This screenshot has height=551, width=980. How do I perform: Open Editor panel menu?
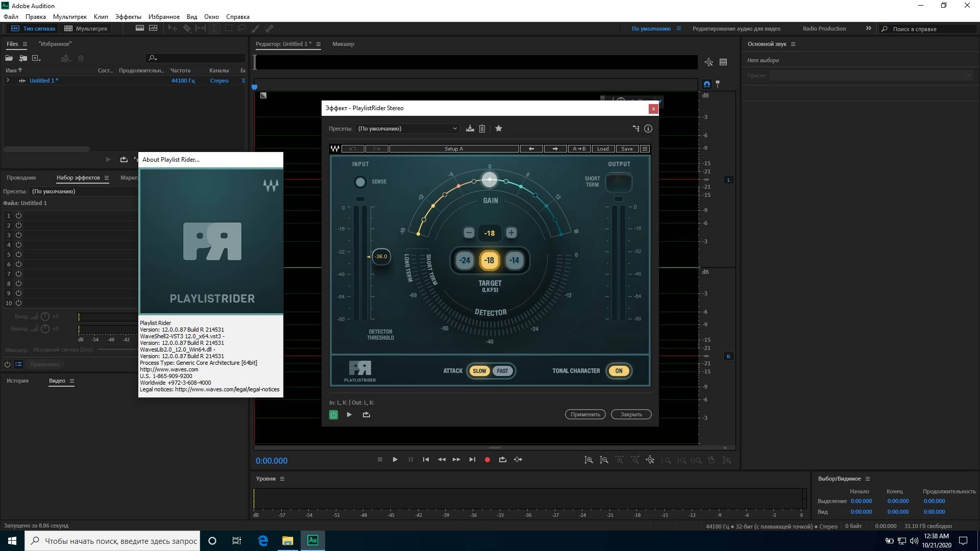pyautogui.click(x=318, y=44)
